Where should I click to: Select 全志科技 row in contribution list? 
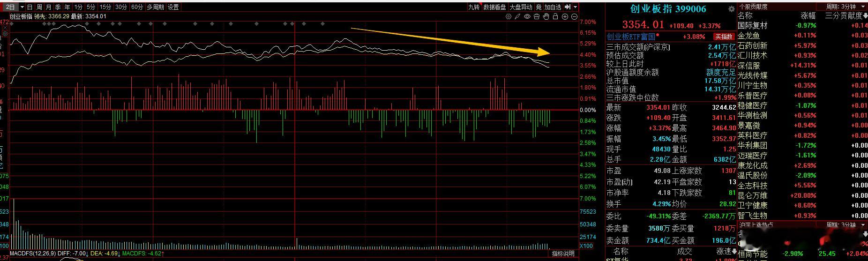tap(802, 185)
